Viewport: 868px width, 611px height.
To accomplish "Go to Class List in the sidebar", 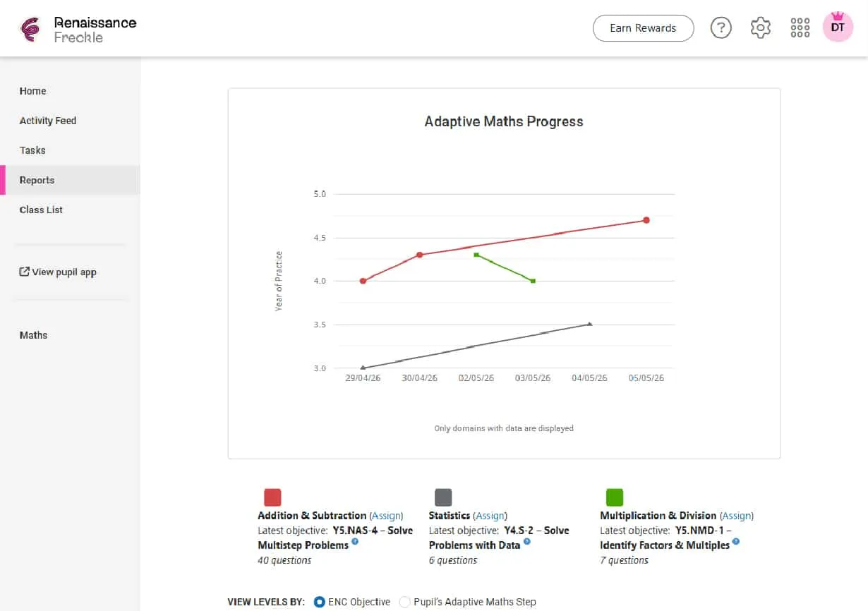I will 41,210.
